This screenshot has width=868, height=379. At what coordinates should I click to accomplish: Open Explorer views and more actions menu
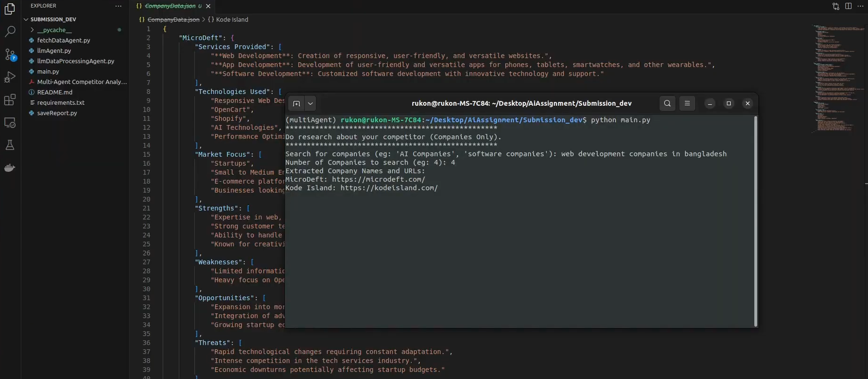coord(118,6)
